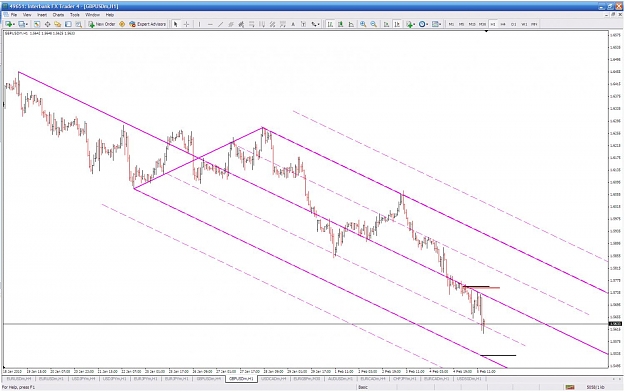Switch to the GBPUSDm,H4 chart tab
Viewport: 625px width, 392px height.
(x=208, y=378)
